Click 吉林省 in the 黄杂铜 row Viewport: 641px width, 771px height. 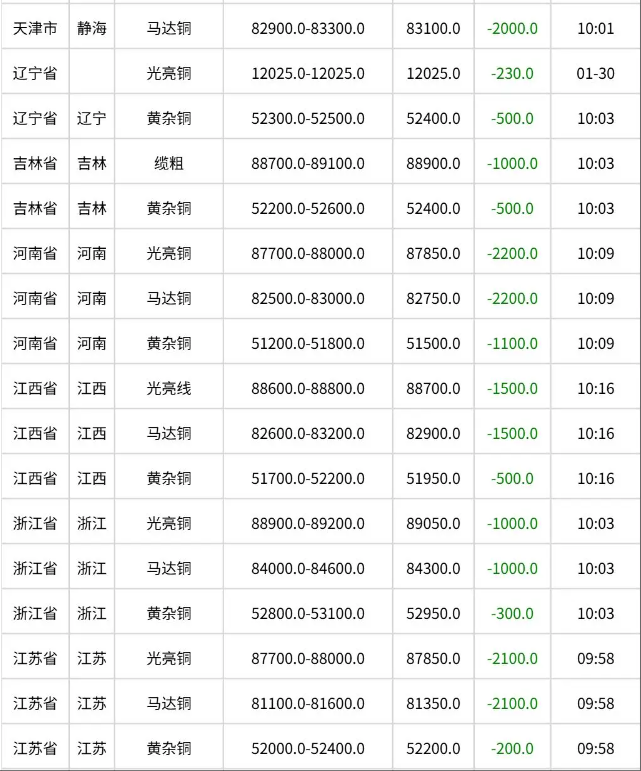tap(35, 208)
